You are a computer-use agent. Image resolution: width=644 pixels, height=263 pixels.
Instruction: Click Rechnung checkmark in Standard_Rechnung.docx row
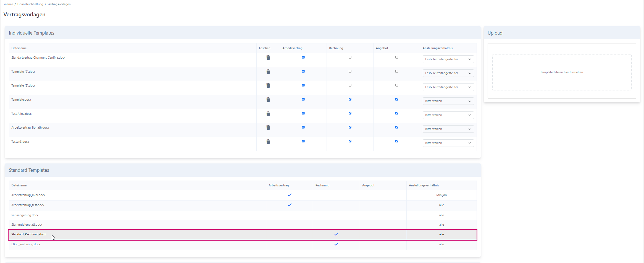click(x=336, y=234)
